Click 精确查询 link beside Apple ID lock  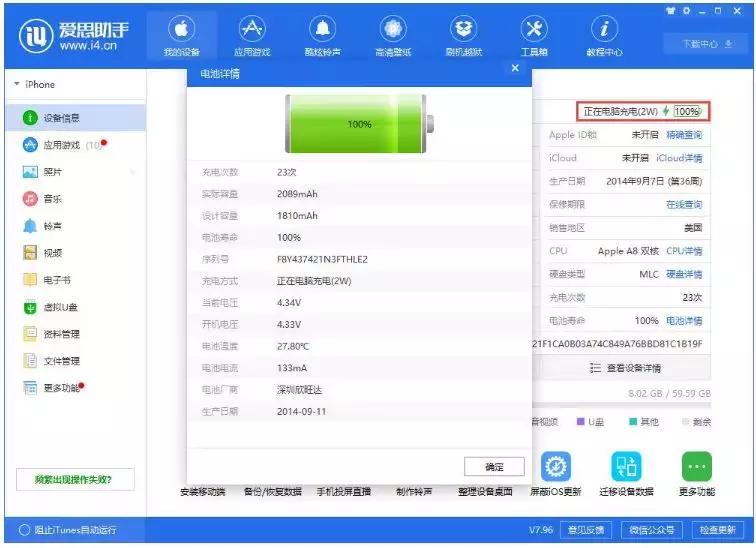[x=684, y=134]
